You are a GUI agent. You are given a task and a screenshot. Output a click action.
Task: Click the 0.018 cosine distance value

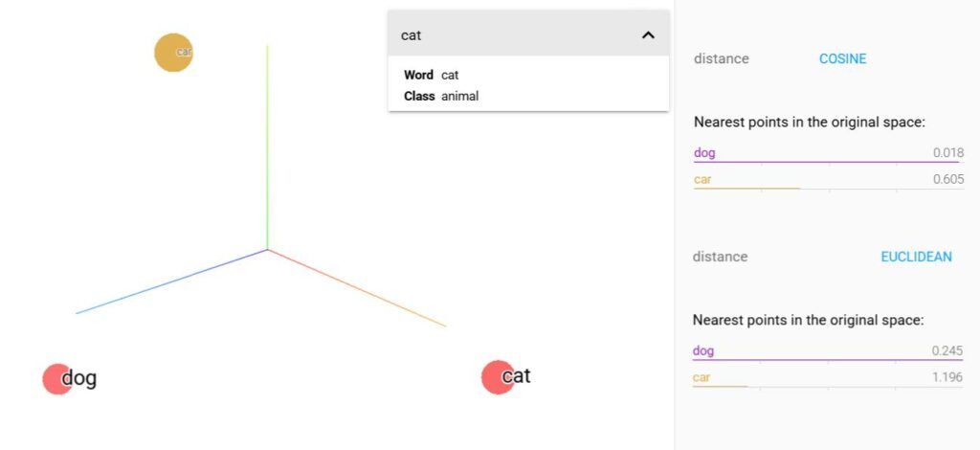point(948,153)
